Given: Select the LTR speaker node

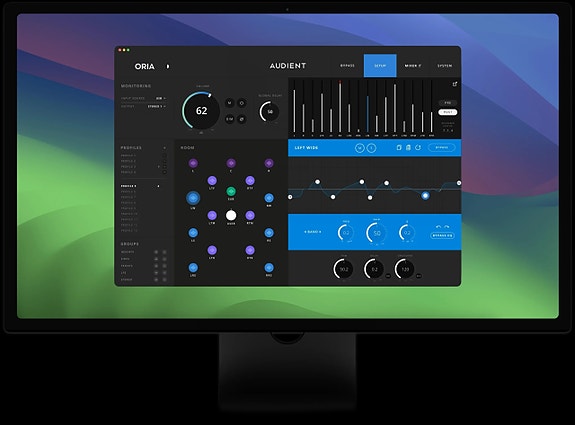Looking at the screenshot, I should pyautogui.click(x=212, y=250).
